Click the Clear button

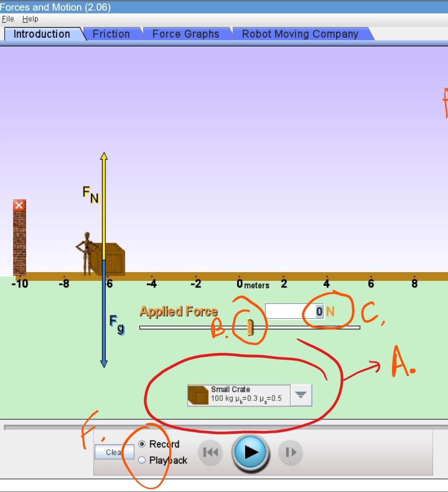tap(114, 452)
